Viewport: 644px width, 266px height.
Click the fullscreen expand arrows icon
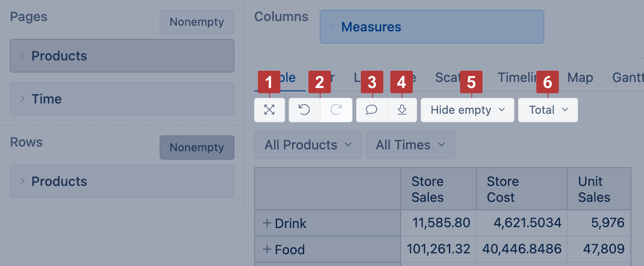point(269,110)
